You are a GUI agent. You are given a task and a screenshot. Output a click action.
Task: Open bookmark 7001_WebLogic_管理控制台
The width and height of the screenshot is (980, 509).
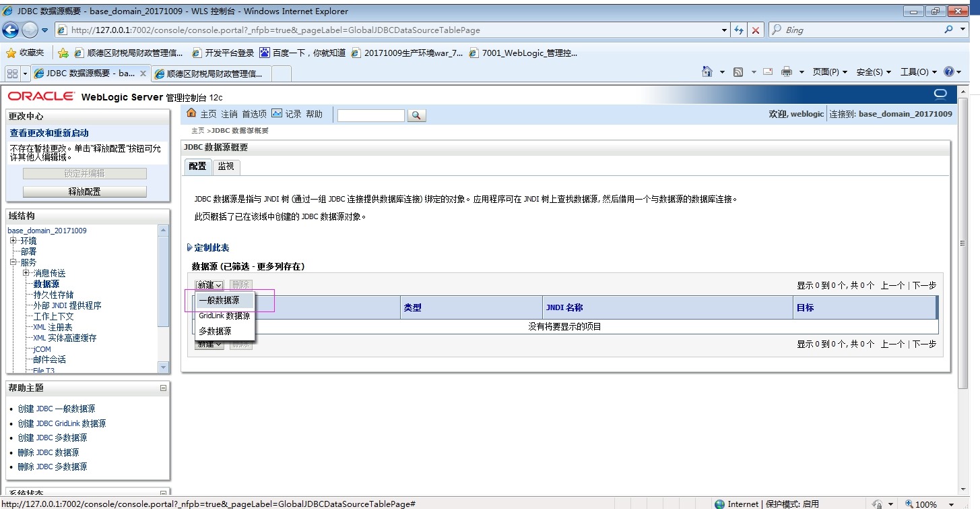523,53
